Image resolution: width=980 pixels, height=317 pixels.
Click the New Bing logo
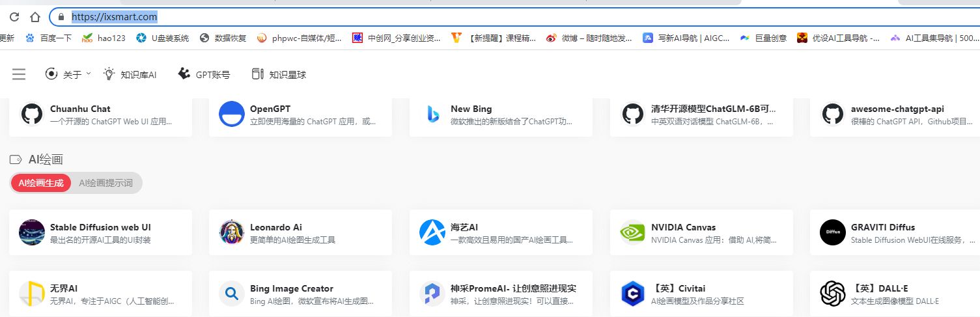[x=432, y=114]
